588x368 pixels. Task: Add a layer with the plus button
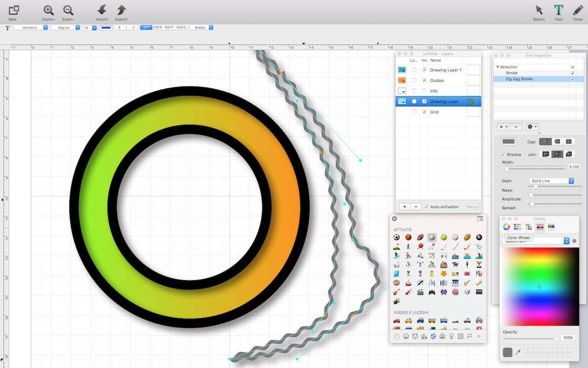pos(404,207)
